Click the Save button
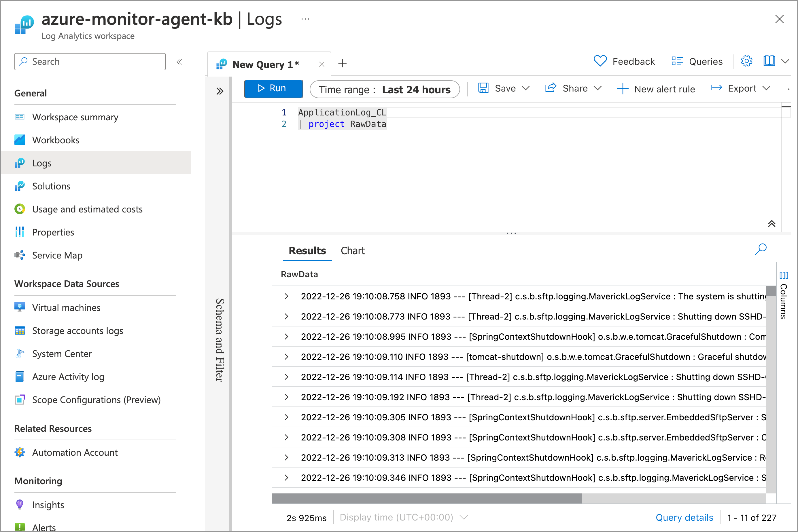The image size is (798, 532). tap(497, 88)
